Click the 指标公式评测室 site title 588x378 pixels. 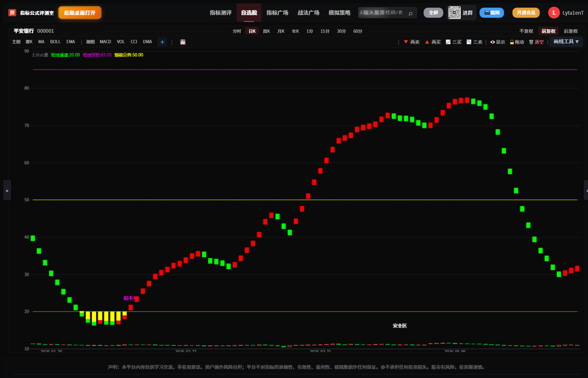[37, 13]
